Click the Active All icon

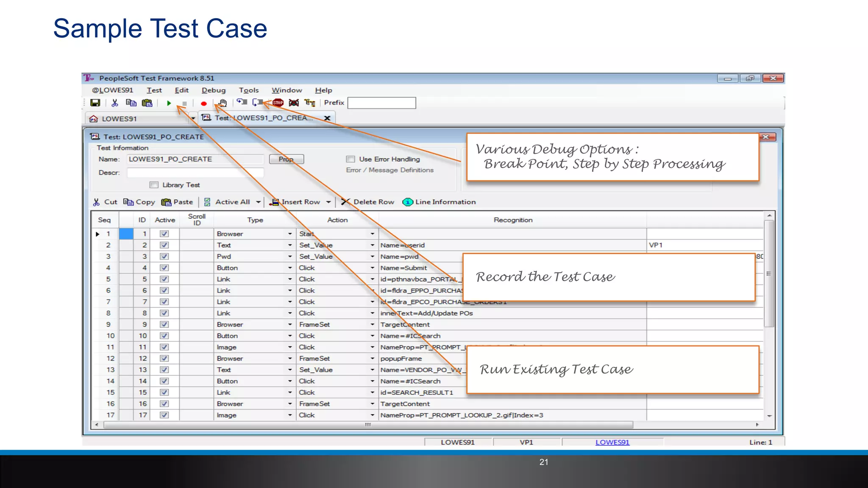[x=207, y=202]
